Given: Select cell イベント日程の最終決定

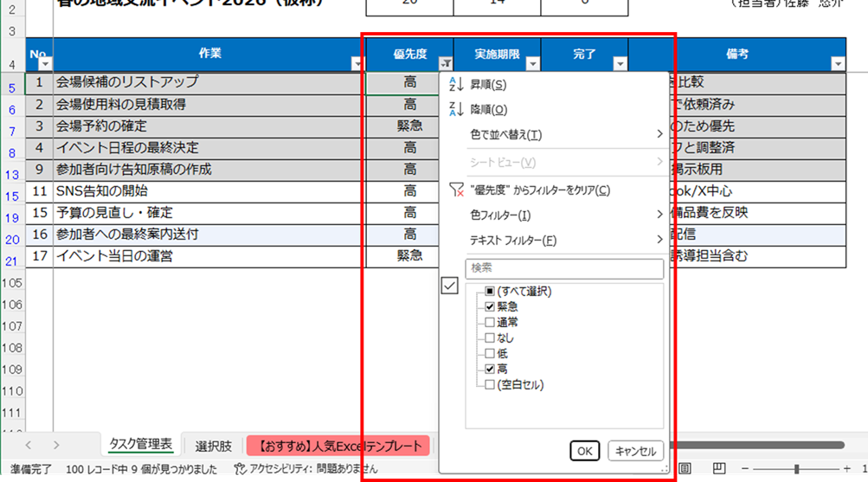Looking at the screenshot, I should 209,148.
